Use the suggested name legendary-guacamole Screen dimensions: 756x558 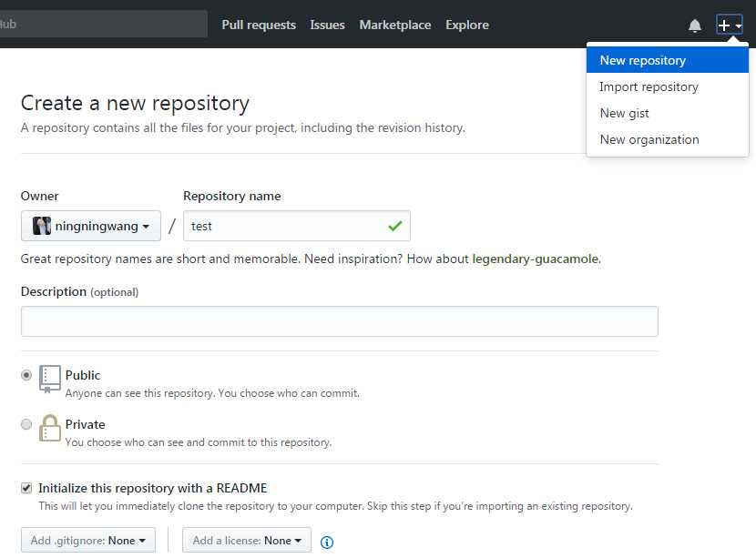pos(536,259)
